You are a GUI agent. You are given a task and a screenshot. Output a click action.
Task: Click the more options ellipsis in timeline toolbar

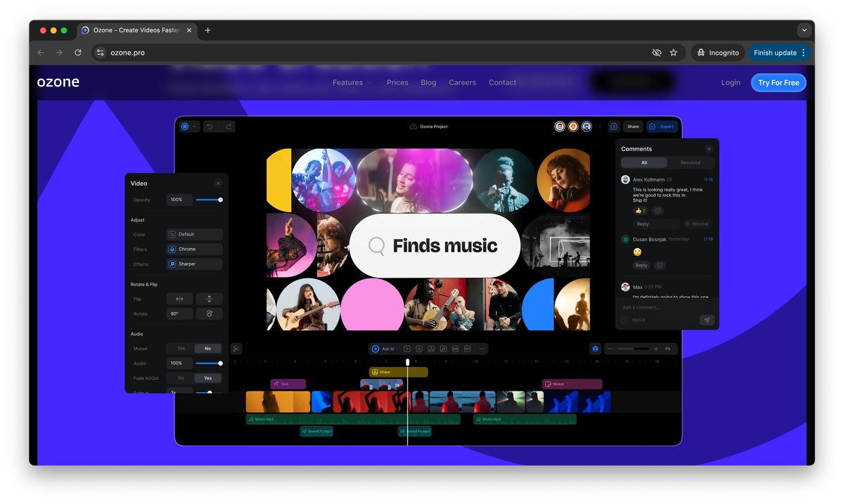482,349
